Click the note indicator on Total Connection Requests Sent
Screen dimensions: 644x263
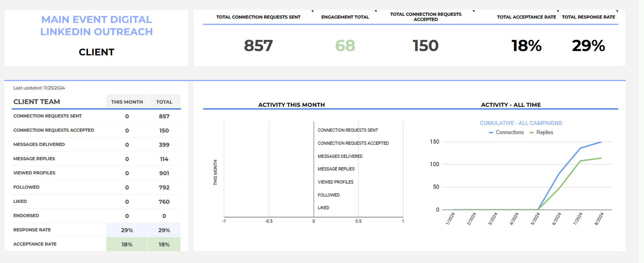coord(312,11)
